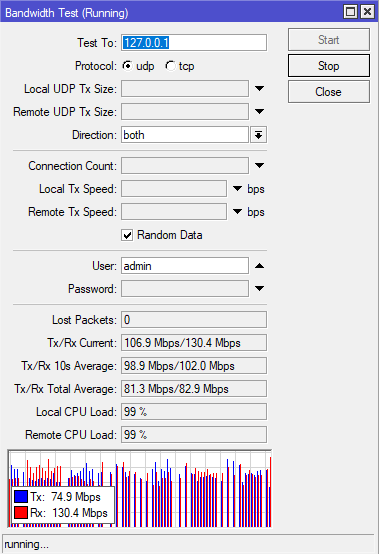Image resolution: width=379 pixels, height=554 pixels.
Task: Click the Bandwidth Test title bar text
Action: point(67,13)
